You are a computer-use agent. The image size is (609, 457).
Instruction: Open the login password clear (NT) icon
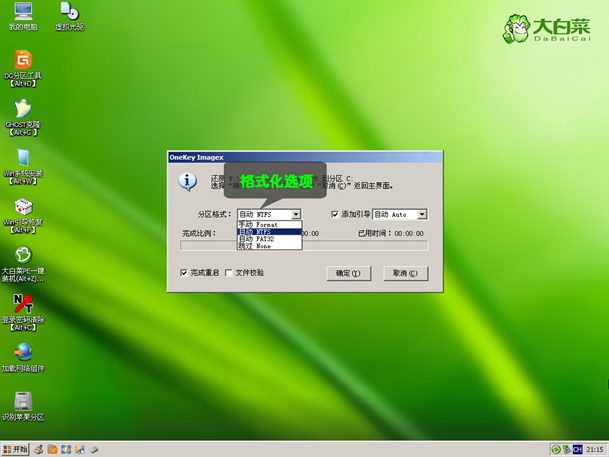click(x=22, y=304)
